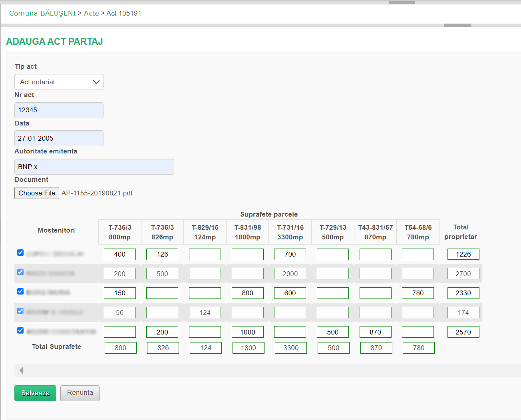Viewport: 521px width, 420px height.
Task: Click Choose File for document upload
Action: pyautogui.click(x=37, y=193)
